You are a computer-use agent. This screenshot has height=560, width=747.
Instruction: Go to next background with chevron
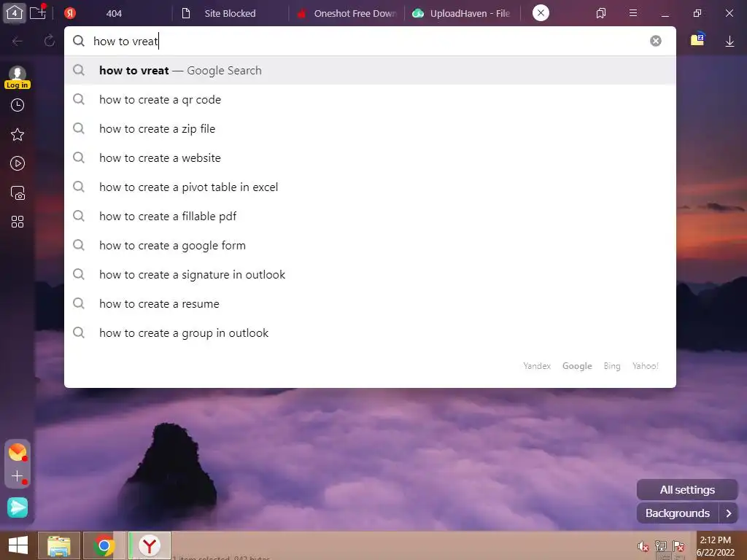[729, 513]
